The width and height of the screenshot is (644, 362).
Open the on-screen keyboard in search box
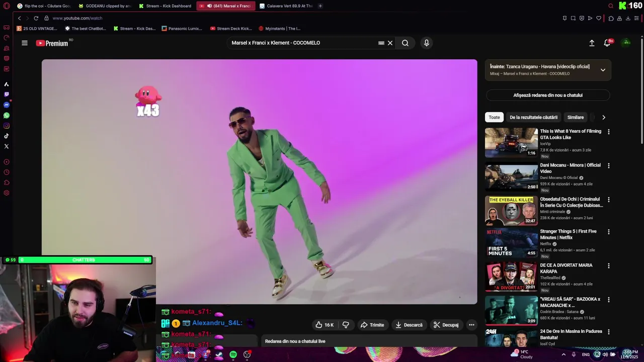381,43
